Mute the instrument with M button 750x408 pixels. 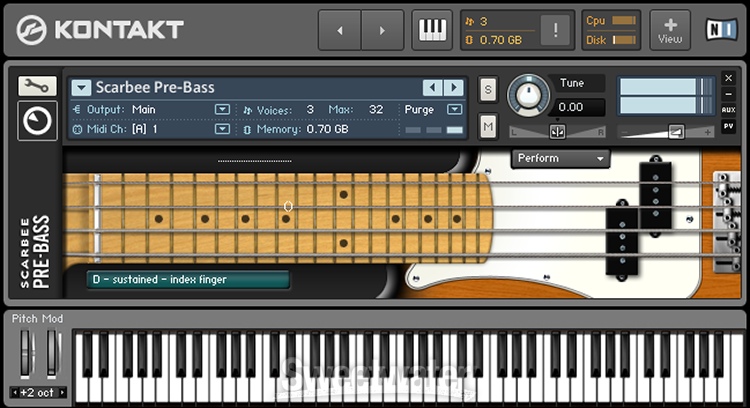click(x=488, y=126)
